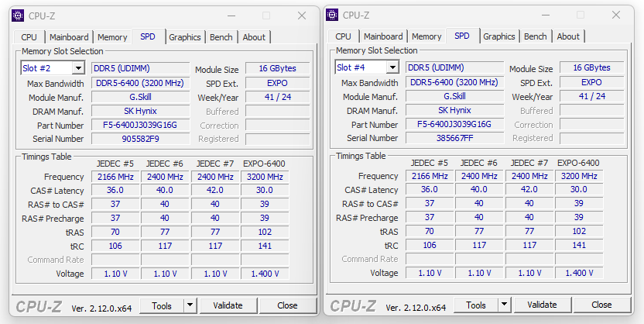644x324 pixels.
Task: Click 16 GBytes module size in right window
Action: click(592, 67)
